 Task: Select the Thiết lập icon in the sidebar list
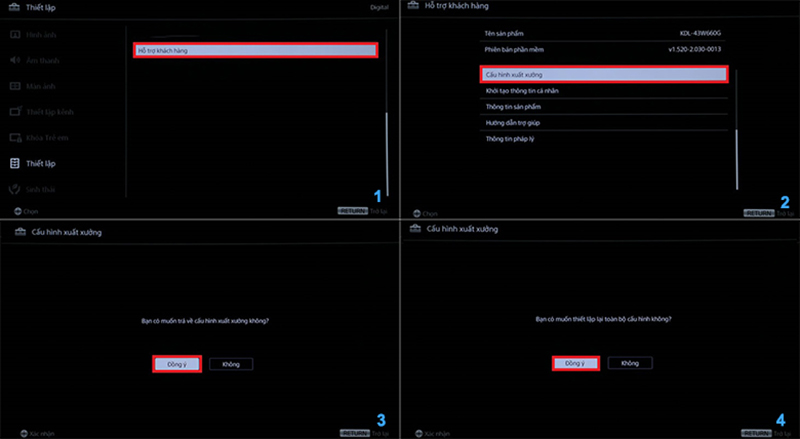[15, 162]
